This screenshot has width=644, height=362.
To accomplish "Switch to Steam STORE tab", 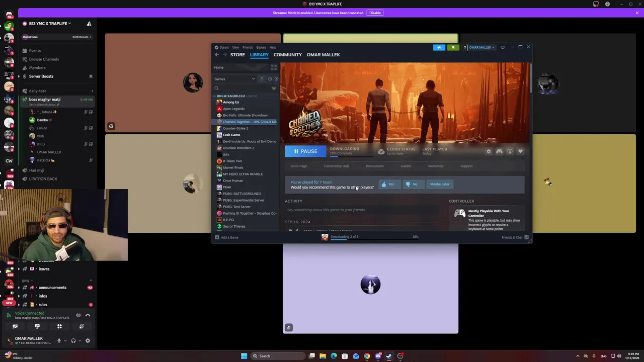I will click(237, 54).
